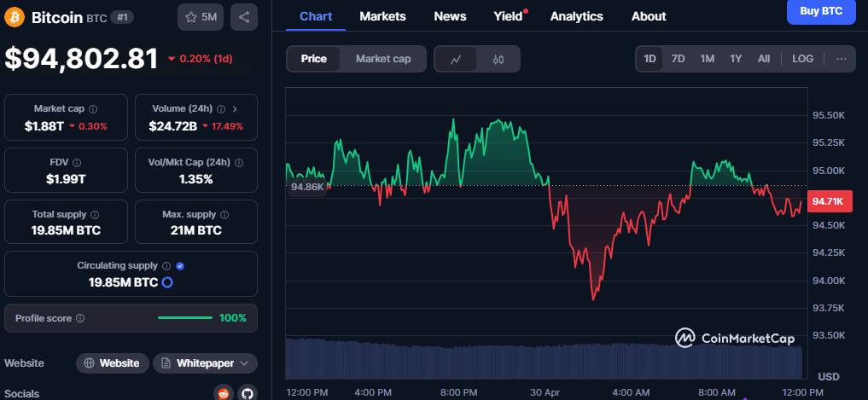868x400 pixels.
Task: Click the 94.86K opening price label
Action: click(x=306, y=187)
